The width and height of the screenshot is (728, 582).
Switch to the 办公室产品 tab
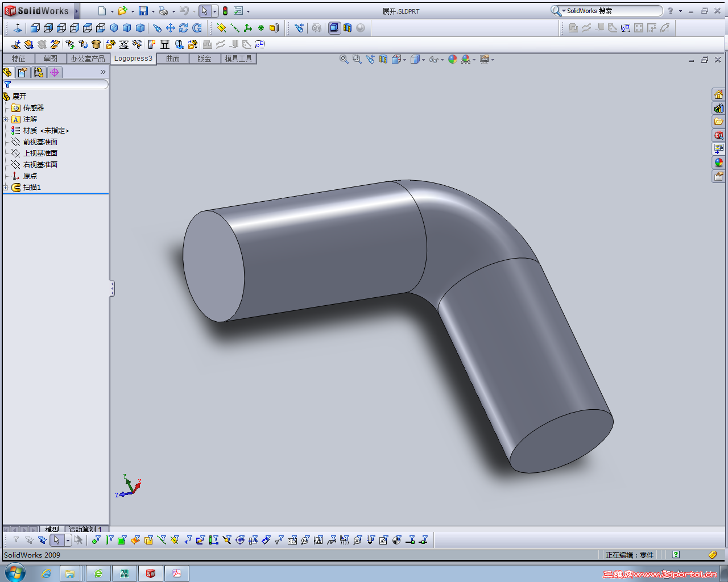[x=88, y=59]
